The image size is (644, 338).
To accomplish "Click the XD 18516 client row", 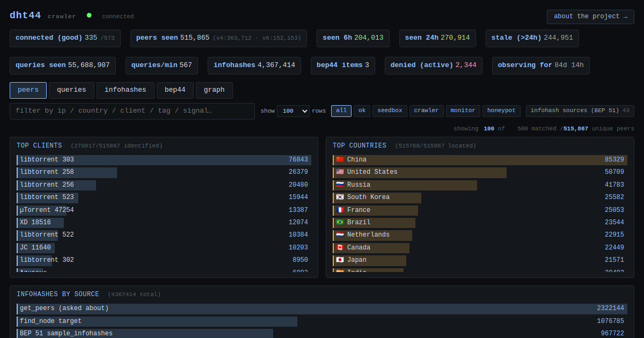I will pos(164,223).
